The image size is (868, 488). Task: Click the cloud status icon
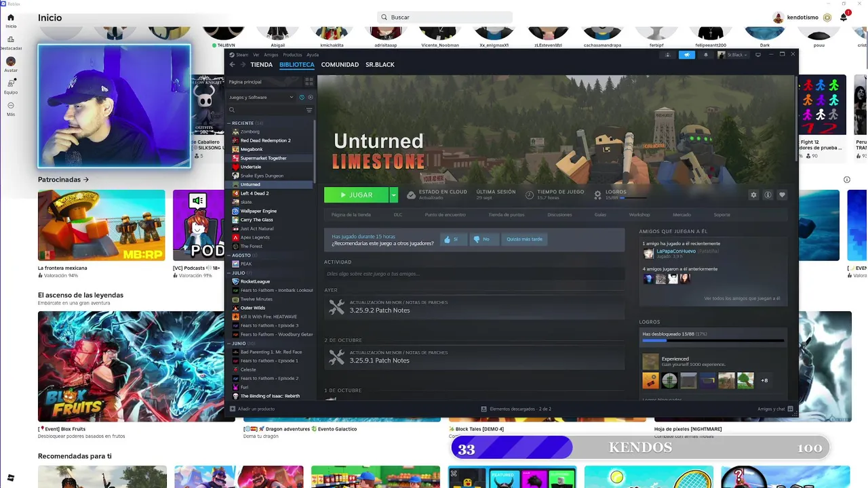pyautogui.click(x=411, y=195)
